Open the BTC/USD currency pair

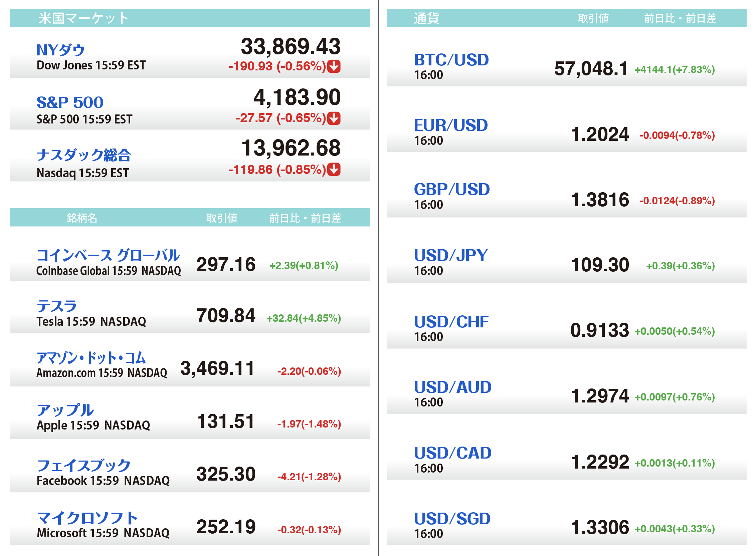(x=451, y=60)
